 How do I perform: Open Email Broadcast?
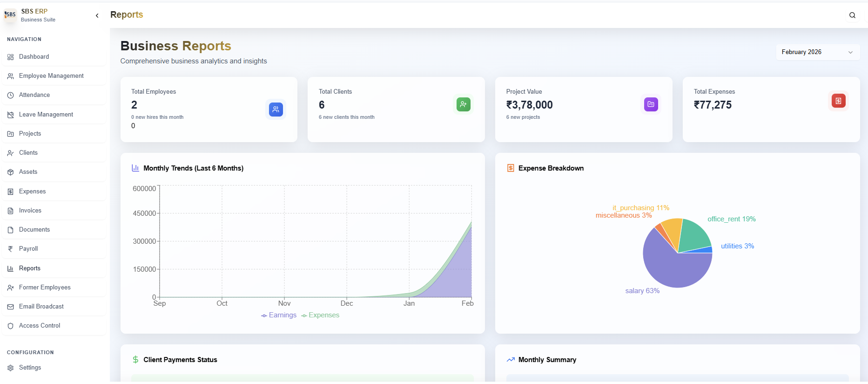coord(54,307)
